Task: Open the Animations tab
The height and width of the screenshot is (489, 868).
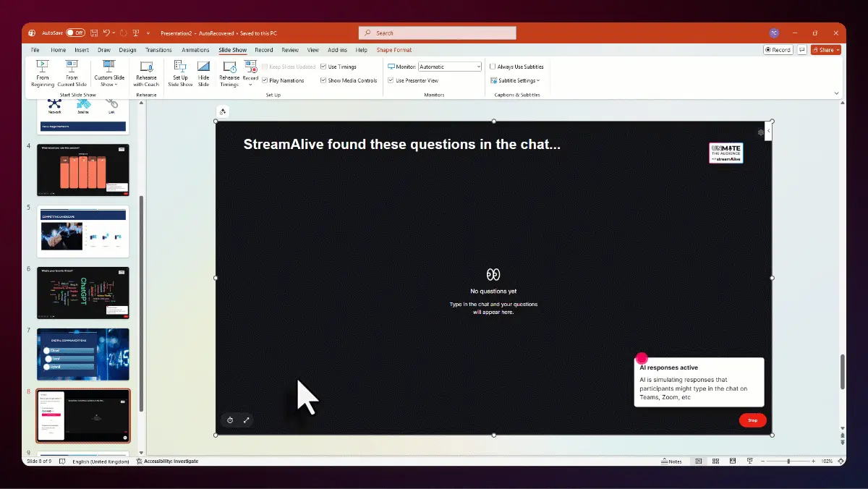Action: pyautogui.click(x=195, y=50)
